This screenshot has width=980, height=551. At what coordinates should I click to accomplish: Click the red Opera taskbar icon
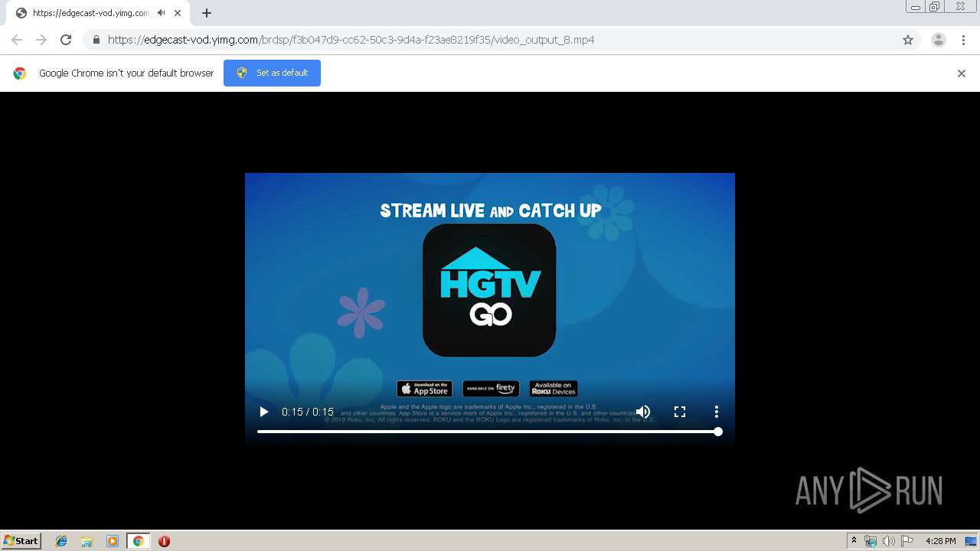point(164,541)
